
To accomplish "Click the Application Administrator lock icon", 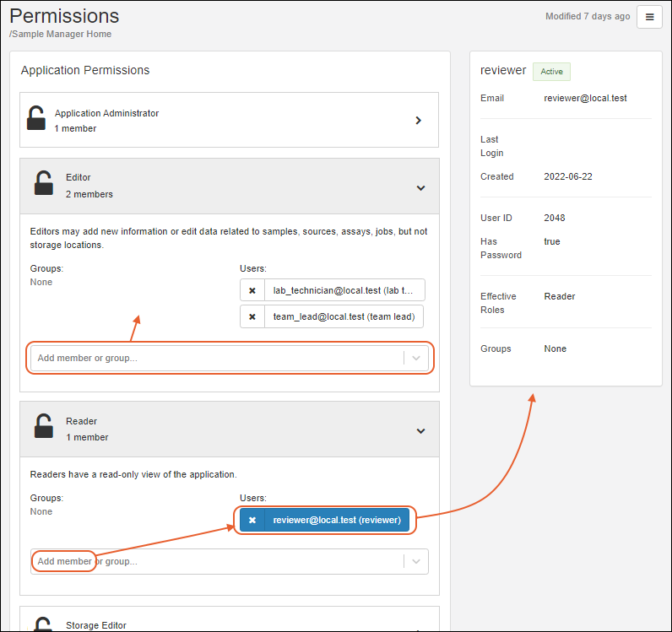I will pyautogui.click(x=36, y=119).
